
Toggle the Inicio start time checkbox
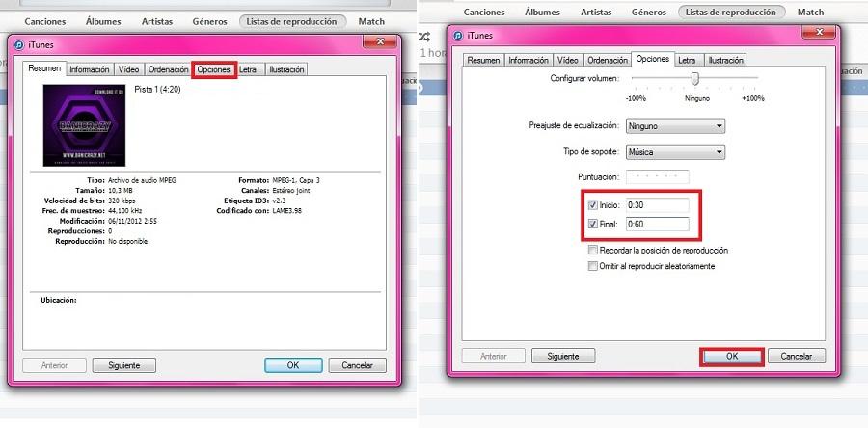pos(591,205)
